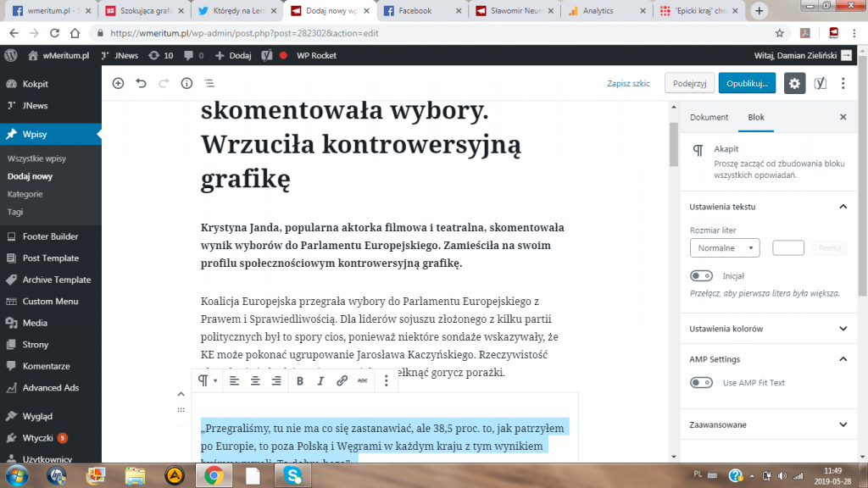This screenshot has width=868, height=488.
Task: Open block more options menu
Action: [x=387, y=381]
